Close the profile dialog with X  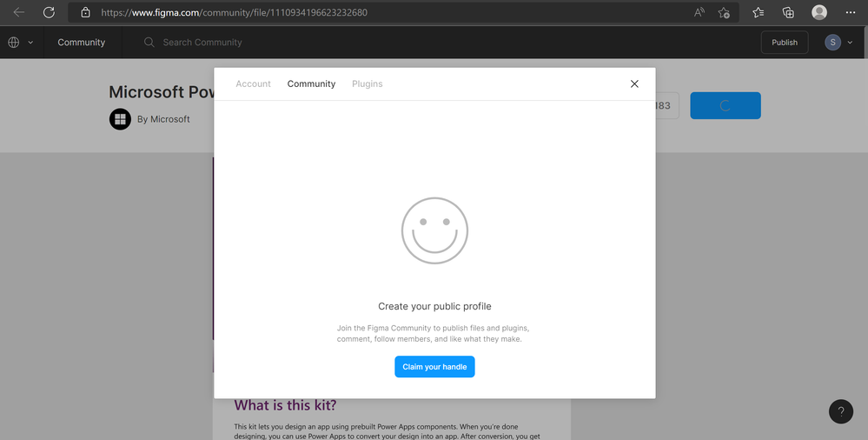tap(634, 83)
